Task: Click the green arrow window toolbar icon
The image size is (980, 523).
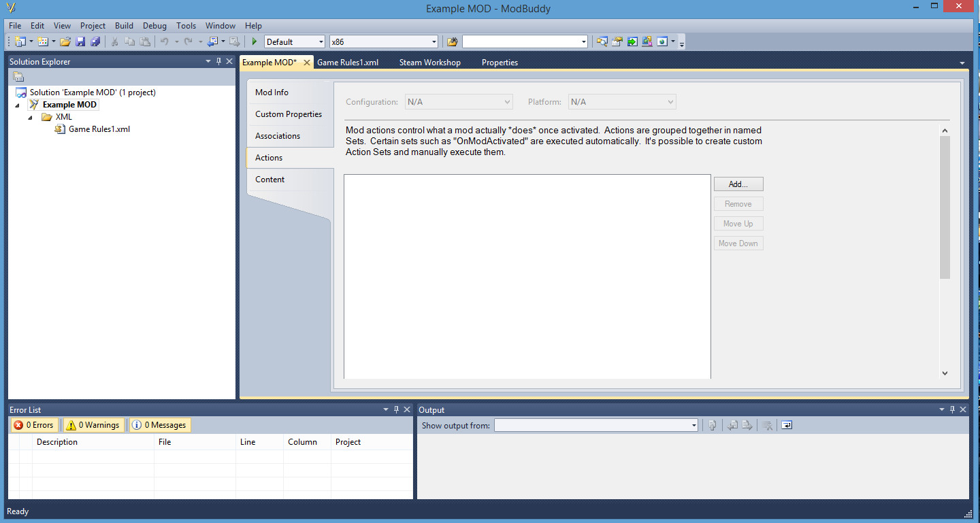Action: pyautogui.click(x=632, y=41)
